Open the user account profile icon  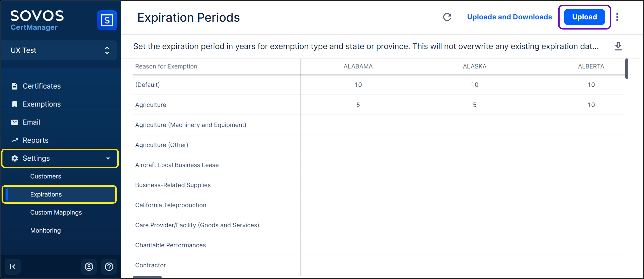[89, 266]
